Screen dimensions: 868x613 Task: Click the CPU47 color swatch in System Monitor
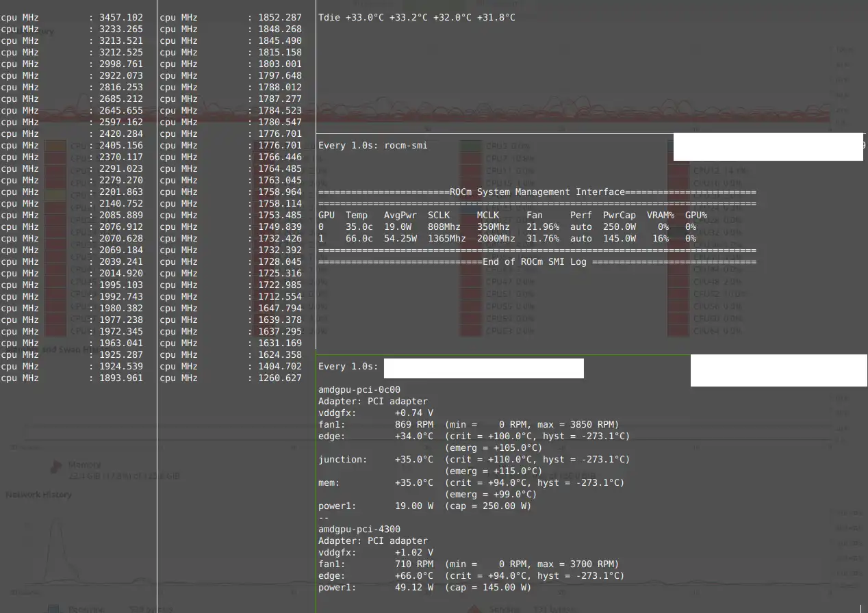pyautogui.click(x=470, y=281)
